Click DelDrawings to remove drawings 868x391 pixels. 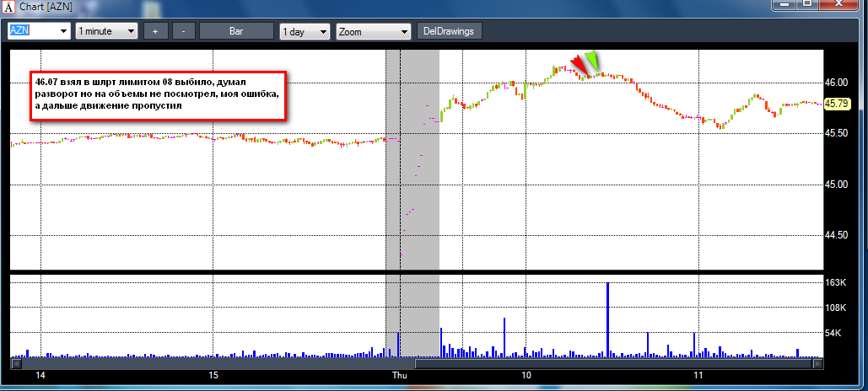pos(449,31)
